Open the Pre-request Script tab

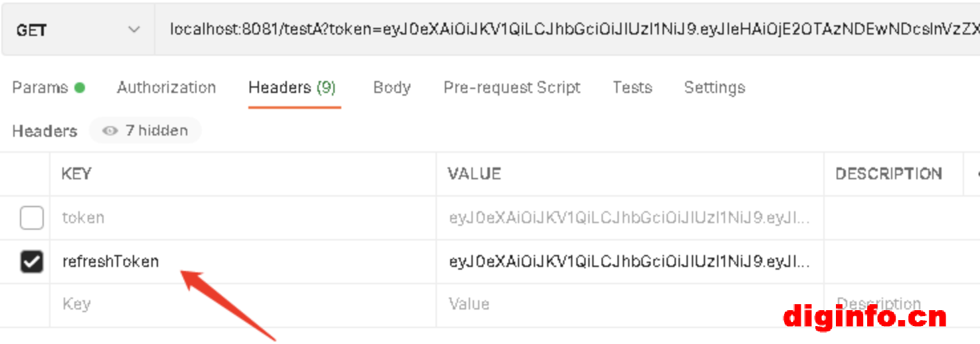click(512, 88)
